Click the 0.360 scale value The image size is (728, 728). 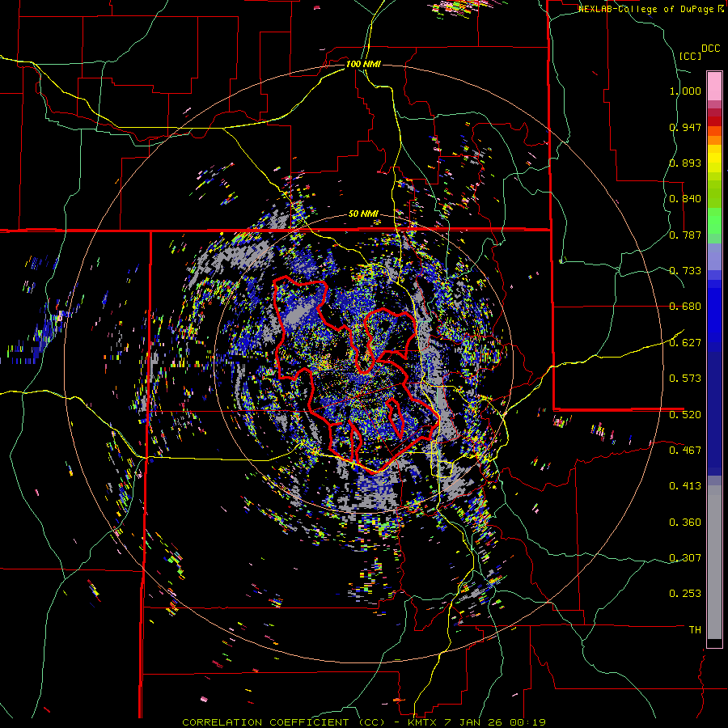pos(685,522)
